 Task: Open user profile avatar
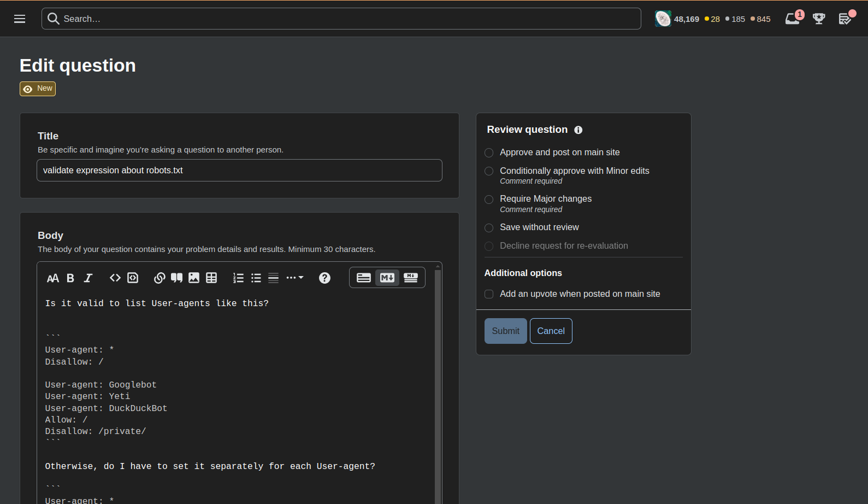pos(663,19)
